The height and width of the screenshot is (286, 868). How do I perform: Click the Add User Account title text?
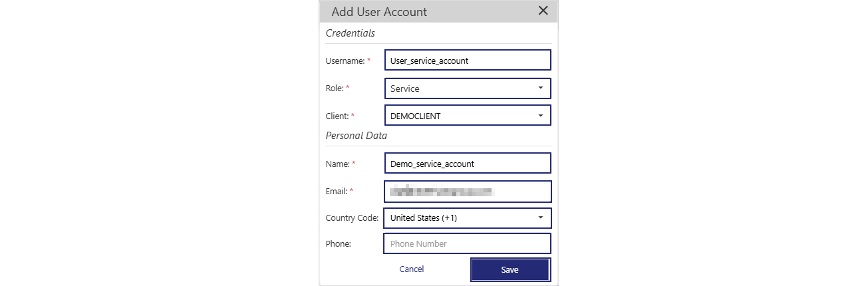click(379, 11)
